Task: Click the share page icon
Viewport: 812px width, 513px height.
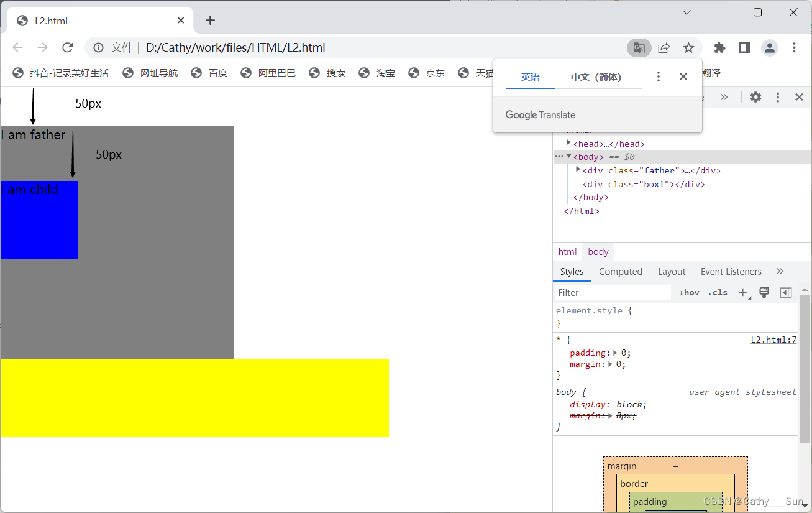Action: coord(664,48)
